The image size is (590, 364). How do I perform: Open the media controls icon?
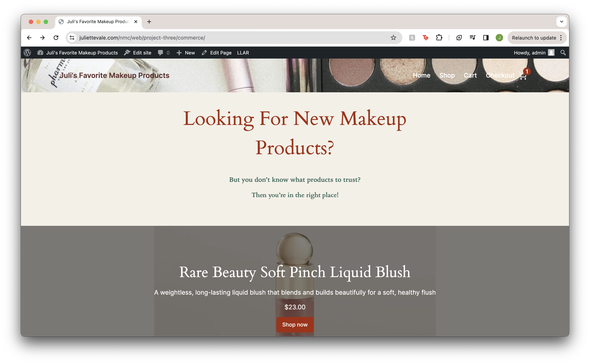[472, 37]
